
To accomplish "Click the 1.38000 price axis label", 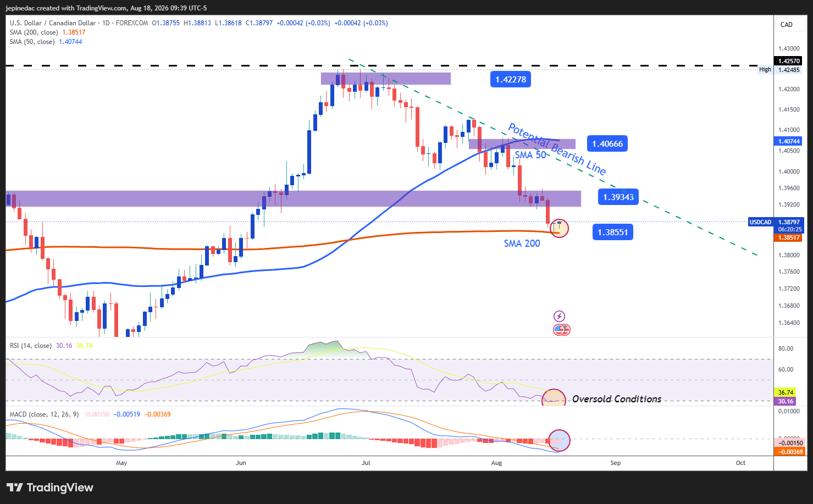I will tap(789, 255).
